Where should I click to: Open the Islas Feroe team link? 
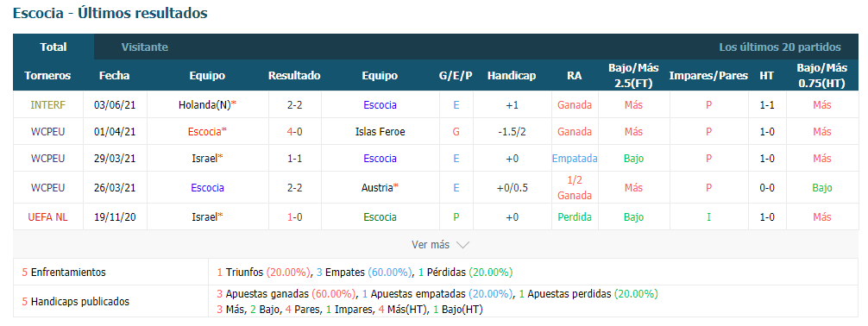tap(380, 132)
